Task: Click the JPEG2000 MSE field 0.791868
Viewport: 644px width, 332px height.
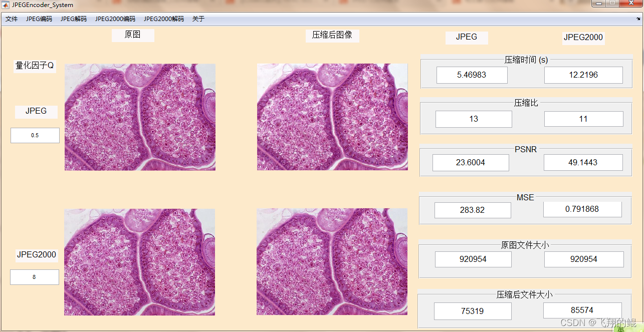Action: [582, 209]
